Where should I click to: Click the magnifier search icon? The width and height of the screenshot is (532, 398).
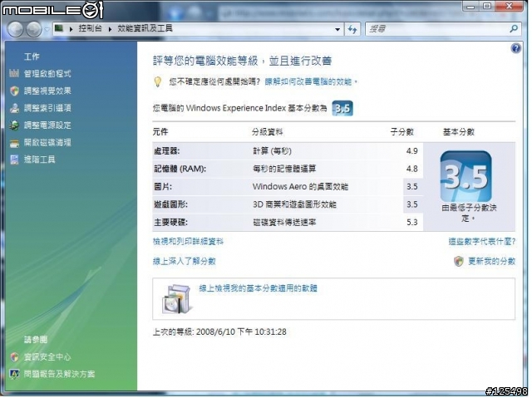[x=514, y=29]
